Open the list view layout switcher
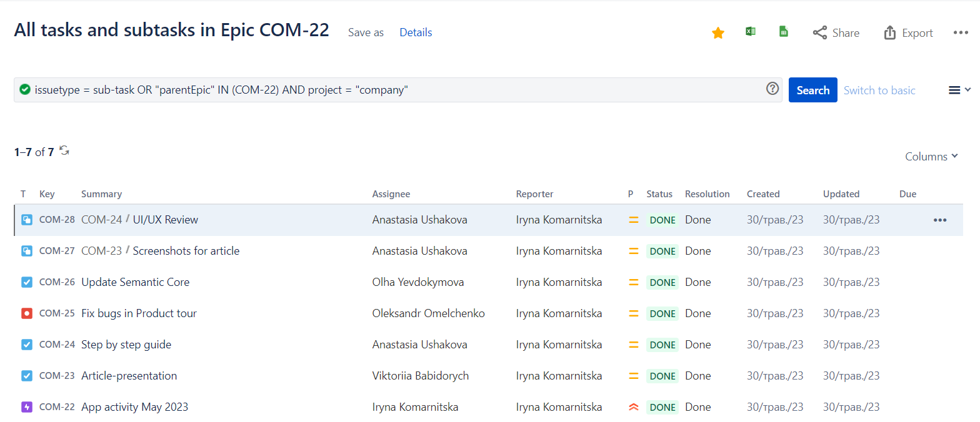 [959, 91]
